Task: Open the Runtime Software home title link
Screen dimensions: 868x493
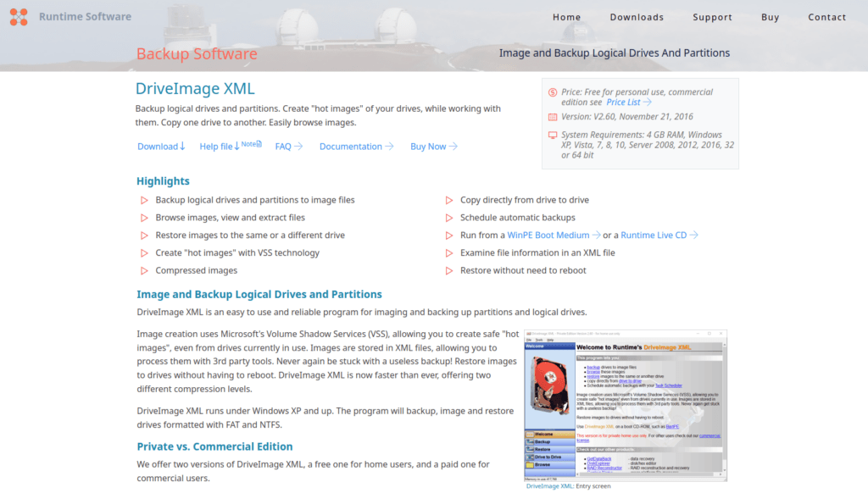Action: 86,17
